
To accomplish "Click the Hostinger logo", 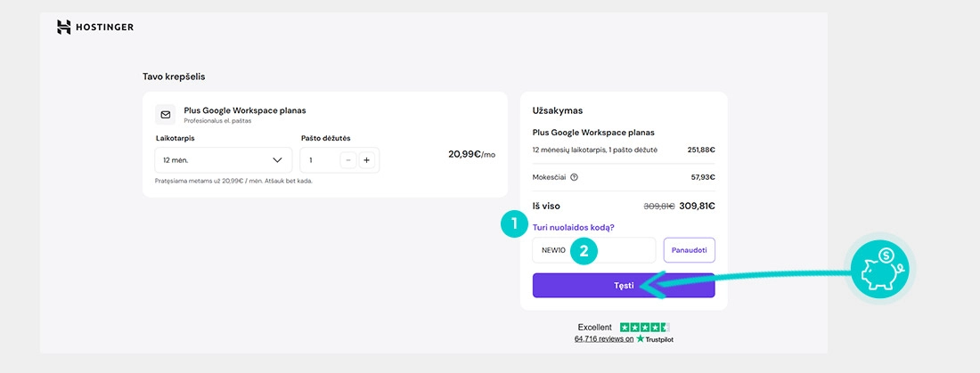I will [x=95, y=27].
